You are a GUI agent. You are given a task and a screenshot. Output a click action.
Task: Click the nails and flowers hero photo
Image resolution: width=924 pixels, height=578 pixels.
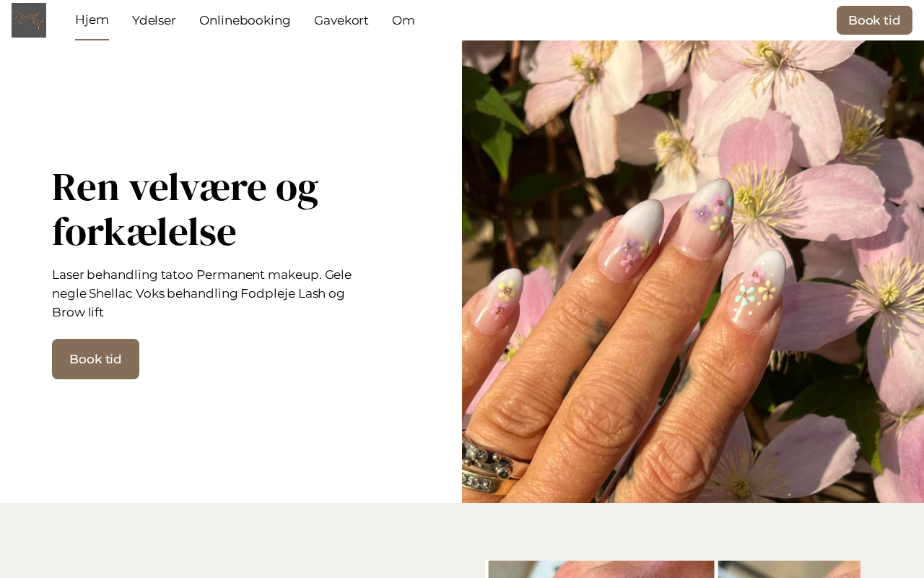tap(693, 272)
